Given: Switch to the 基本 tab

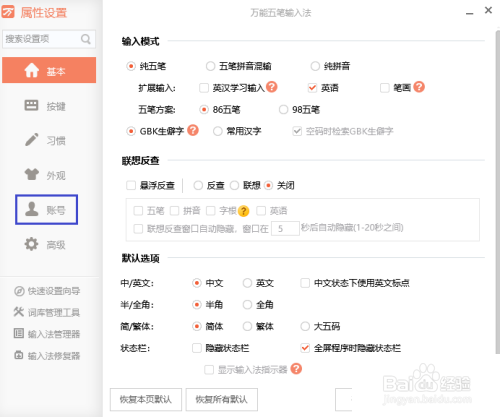Looking at the screenshot, I should pos(49,70).
